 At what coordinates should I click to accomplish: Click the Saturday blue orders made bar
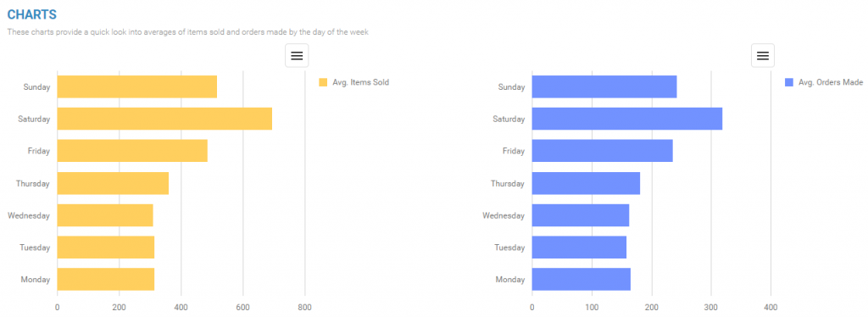tap(627, 119)
